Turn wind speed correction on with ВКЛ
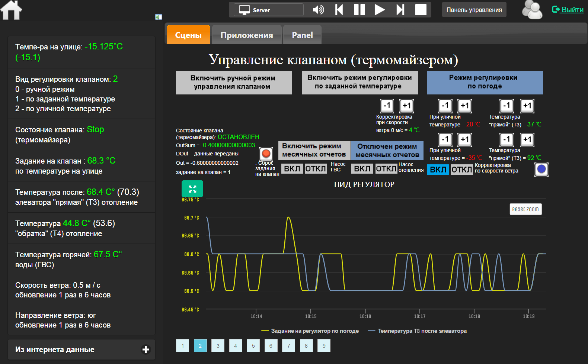The width and height of the screenshot is (588, 364). click(x=438, y=170)
